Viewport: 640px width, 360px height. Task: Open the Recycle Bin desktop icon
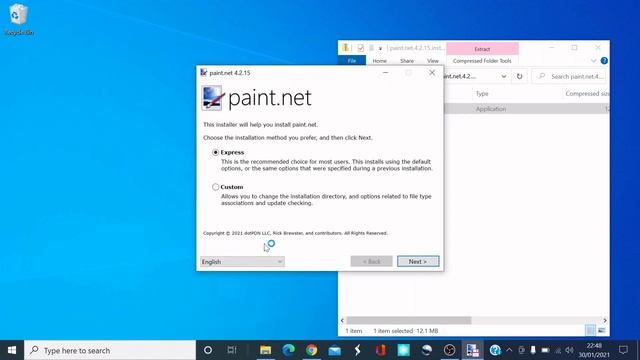tap(18, 20)
